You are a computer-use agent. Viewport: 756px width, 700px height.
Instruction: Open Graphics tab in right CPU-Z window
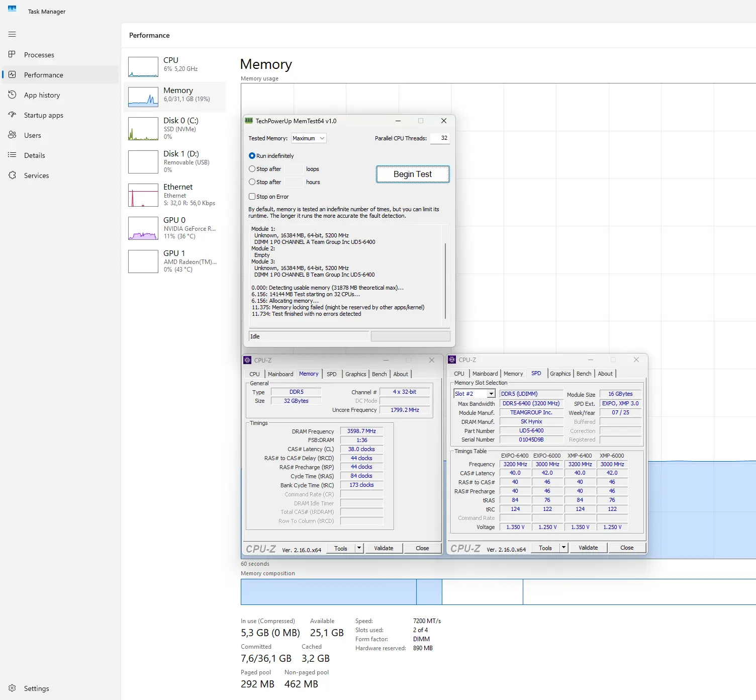click(560, 374)
